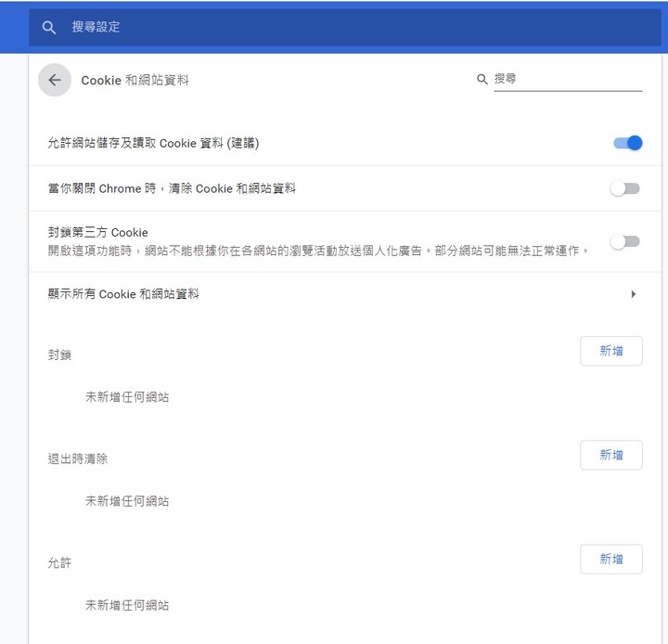Screen dimensions: 668x644
Task: Click 新增 button for the 封鎖 list
Action: click(610, 351)
